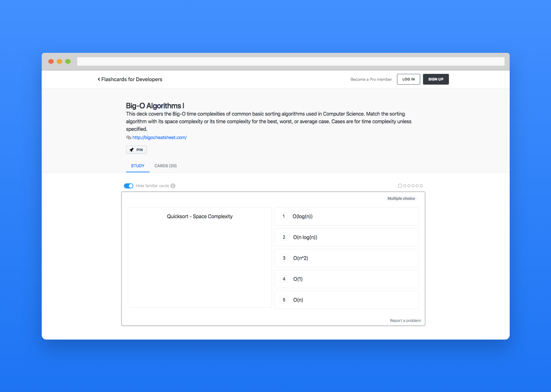Click the link chain icon before bigocheatsheet URL
Screen dimensions: 551x392
coord(129,137)
